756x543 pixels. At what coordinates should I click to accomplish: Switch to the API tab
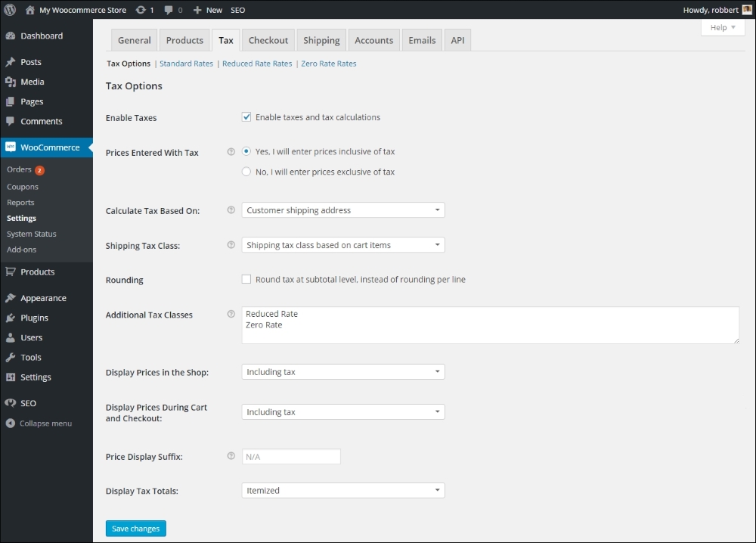(x=457, y=40)
